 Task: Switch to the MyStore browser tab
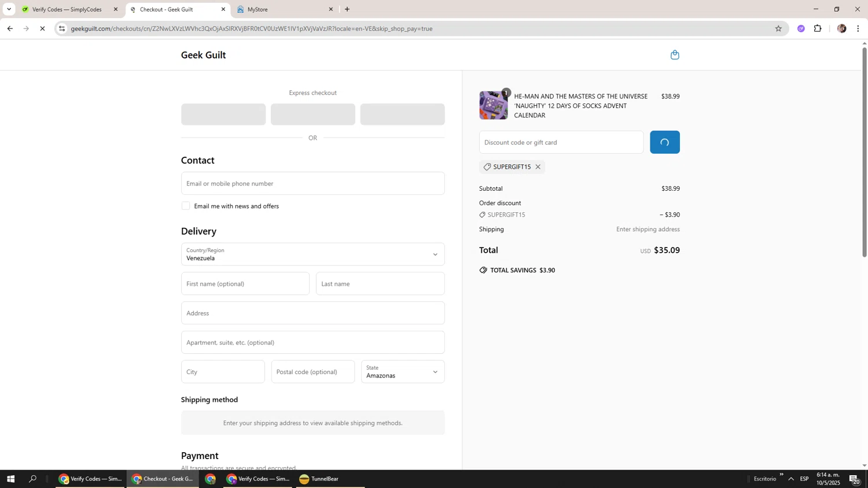(x=285, y=9)
